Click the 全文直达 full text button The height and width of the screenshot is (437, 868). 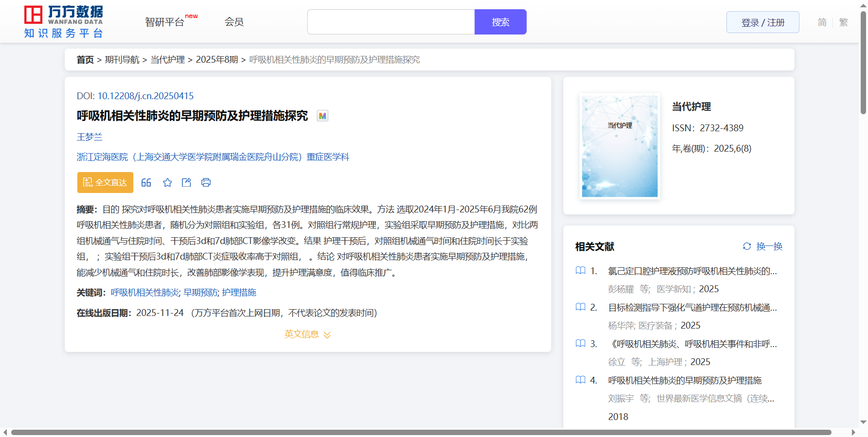(x=105, y=183)
